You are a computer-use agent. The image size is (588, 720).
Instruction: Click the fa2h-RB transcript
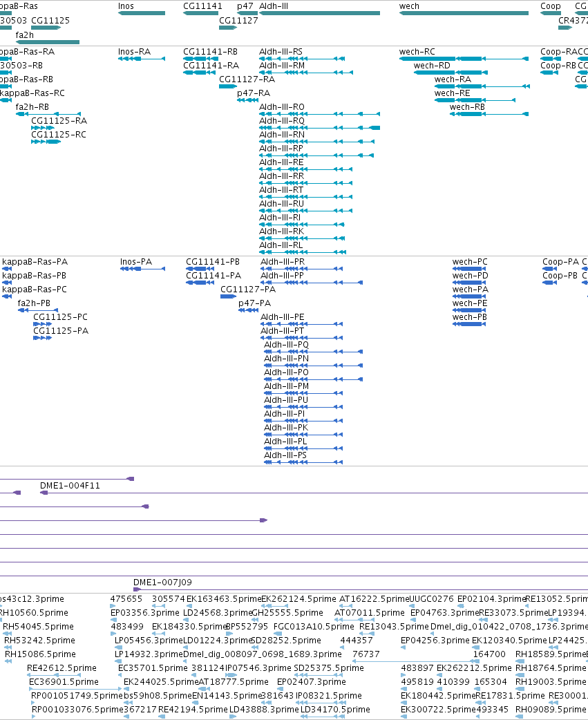click(x=48, y=114)
